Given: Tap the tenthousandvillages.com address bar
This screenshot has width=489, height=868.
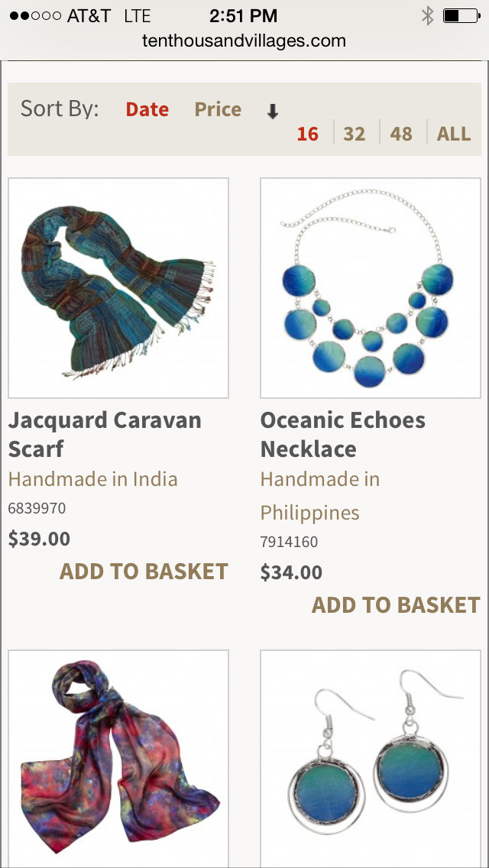Looking at the screenshot, I should tap(244, 40).
